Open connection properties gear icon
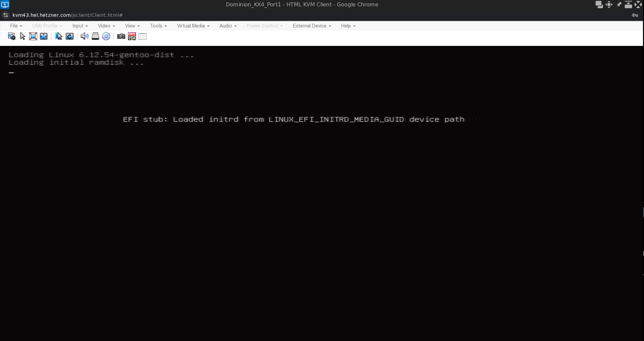 pyautogui.click(x=12, y=36)
